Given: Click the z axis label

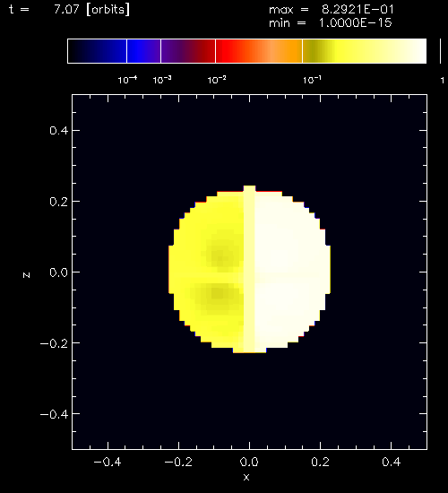Looking at the screenshot, I should 26,275.
